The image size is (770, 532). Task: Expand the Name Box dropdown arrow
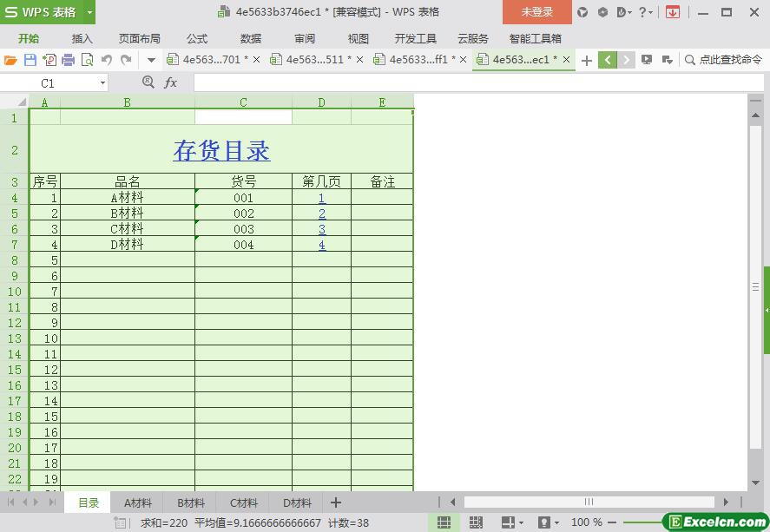(x=102, y=82)
